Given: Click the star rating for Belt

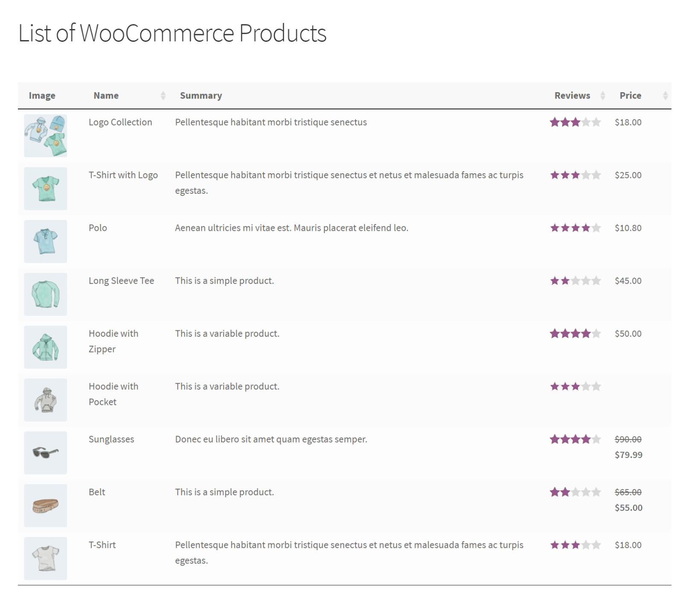Looking at the screenshot, I should 575,492.
